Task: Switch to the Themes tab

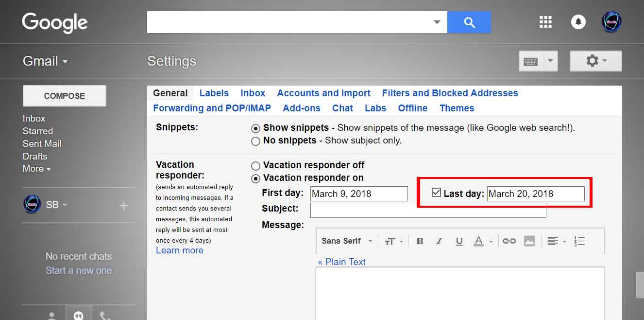Action: 456,108
